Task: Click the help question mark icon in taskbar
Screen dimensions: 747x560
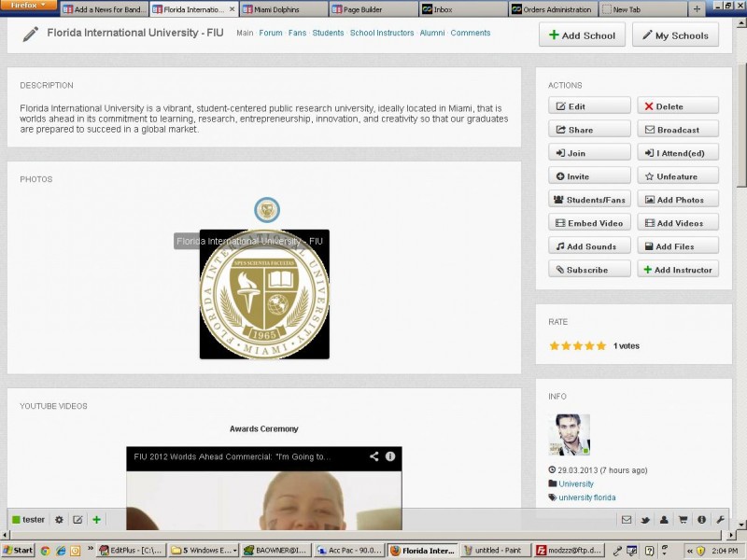Action: [x=649, y=551]
